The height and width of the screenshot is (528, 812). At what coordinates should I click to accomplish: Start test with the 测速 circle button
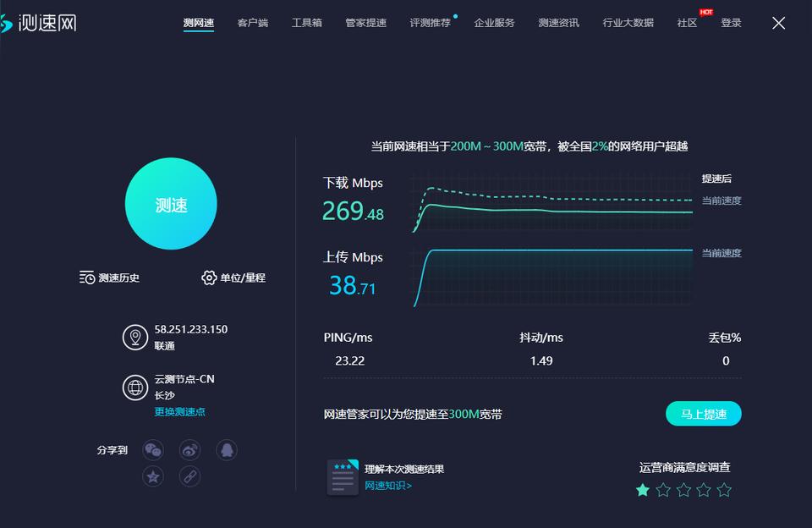point(171,204)
